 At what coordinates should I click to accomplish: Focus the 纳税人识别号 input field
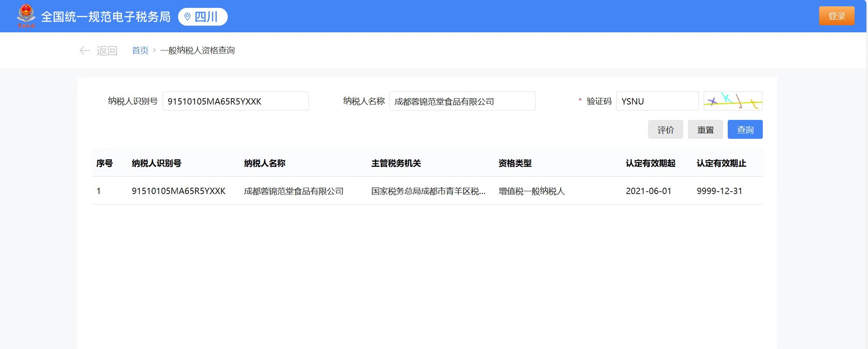click(235, 101)
